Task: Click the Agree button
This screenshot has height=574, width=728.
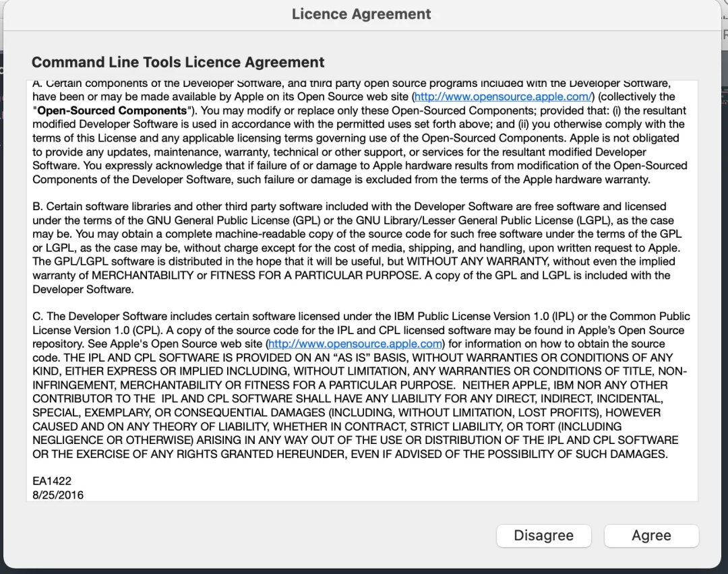Action: pyautogui.click(x=651, y=536)
